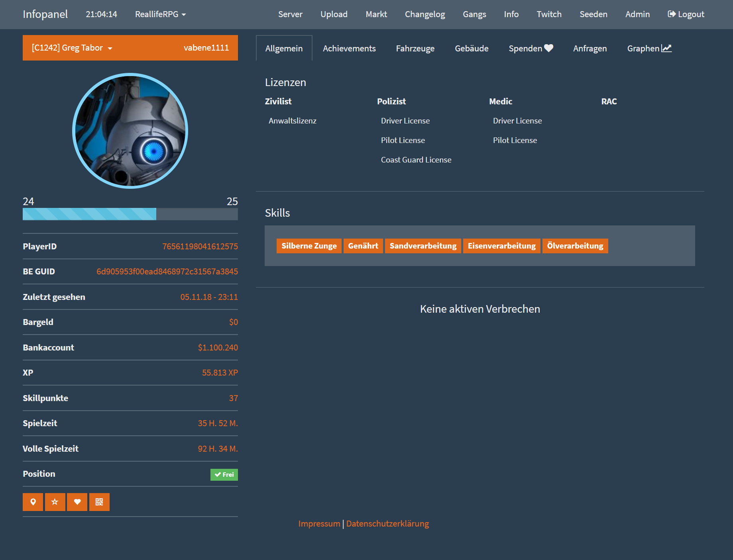Click the player avatar image
This screenshot has width=733, height=560.
pyautogui.click(x=130, y=131)
